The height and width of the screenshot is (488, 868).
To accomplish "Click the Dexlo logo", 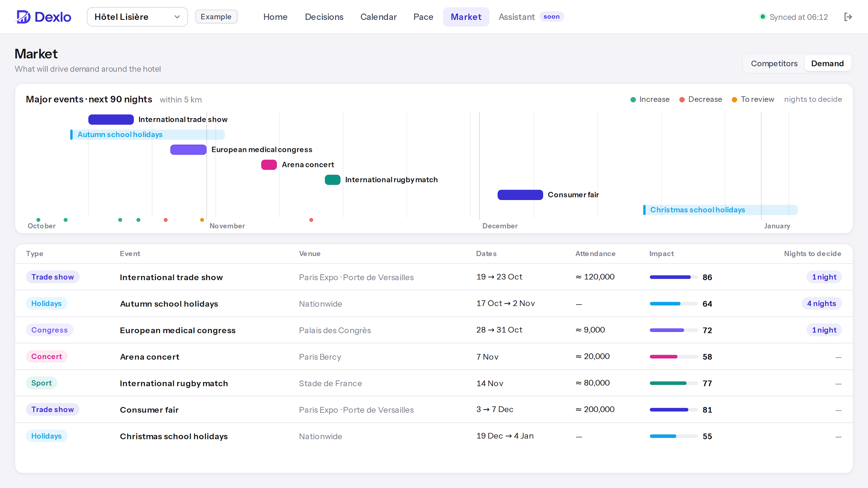I will click(44, 17).
